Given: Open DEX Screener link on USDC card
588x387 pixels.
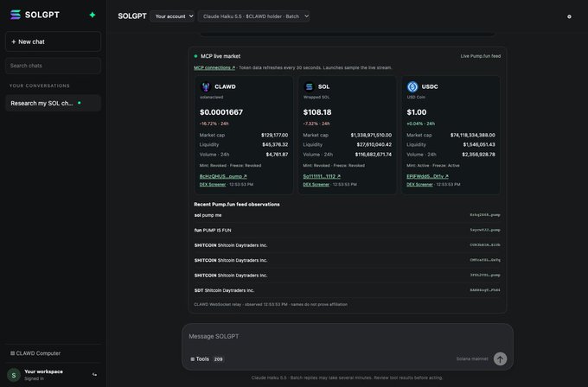Looking at the screenshot, I should click(x=419, y=184).
